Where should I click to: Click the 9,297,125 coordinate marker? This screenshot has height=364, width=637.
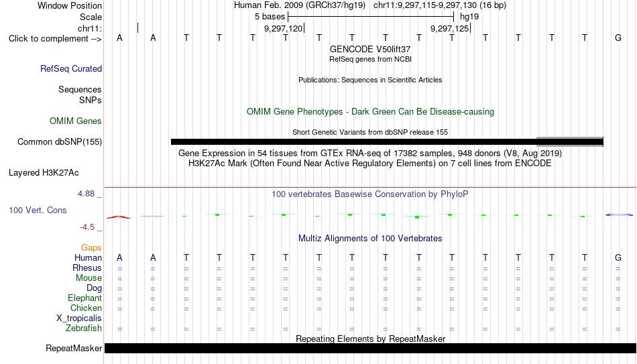click(450, 28)
